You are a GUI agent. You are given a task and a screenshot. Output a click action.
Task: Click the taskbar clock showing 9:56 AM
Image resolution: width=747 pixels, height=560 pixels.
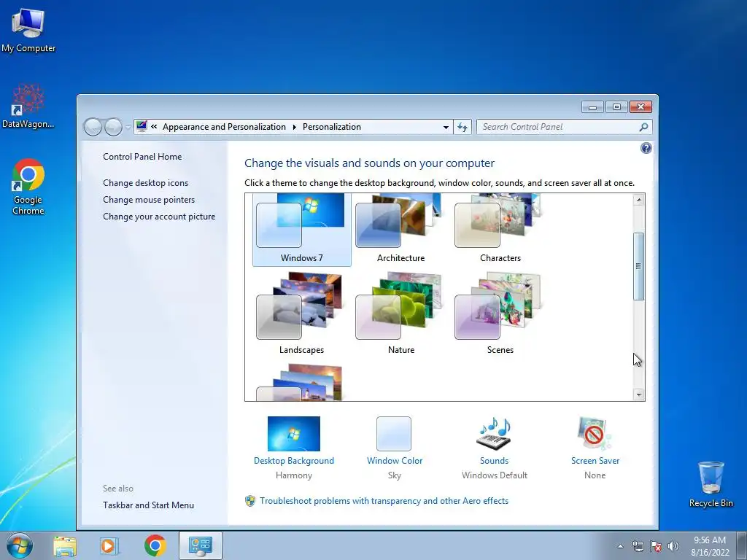710,545
